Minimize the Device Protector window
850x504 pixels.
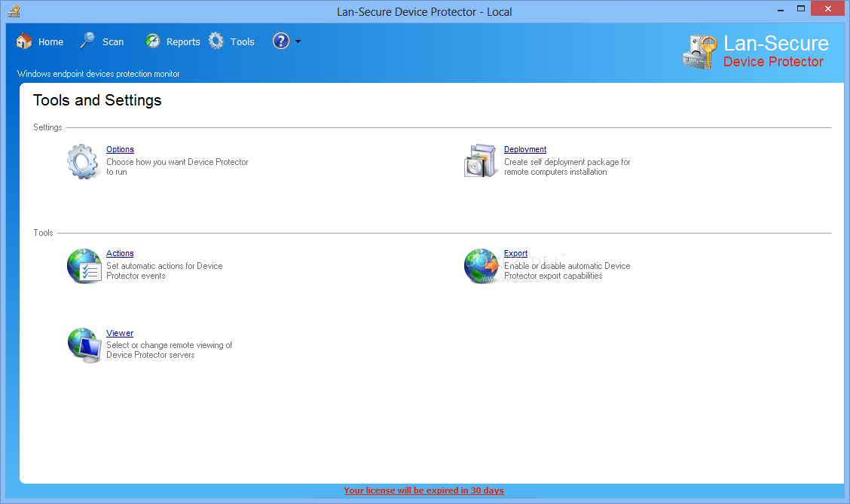781,9
